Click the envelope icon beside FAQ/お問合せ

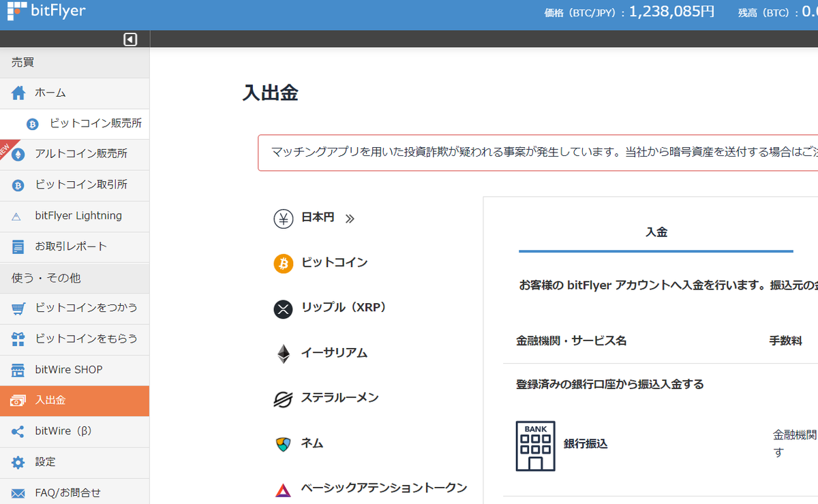pos(18,493)
